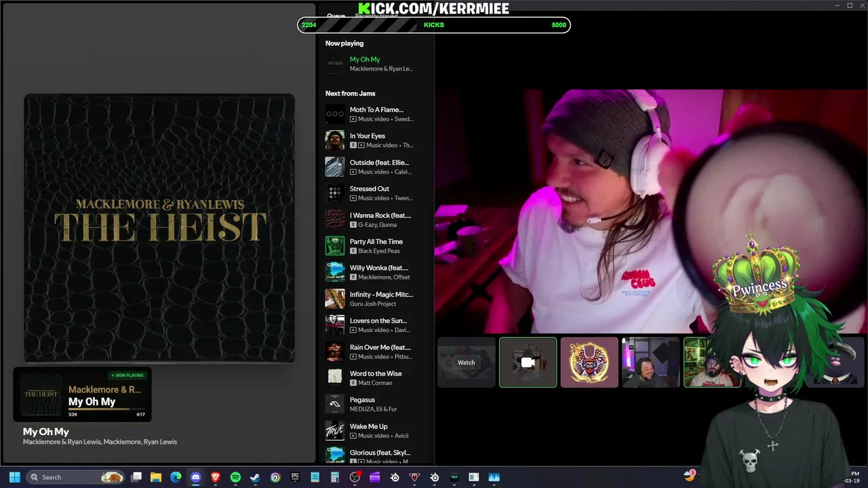Open the clock and date in system tray

coord(852,477)
